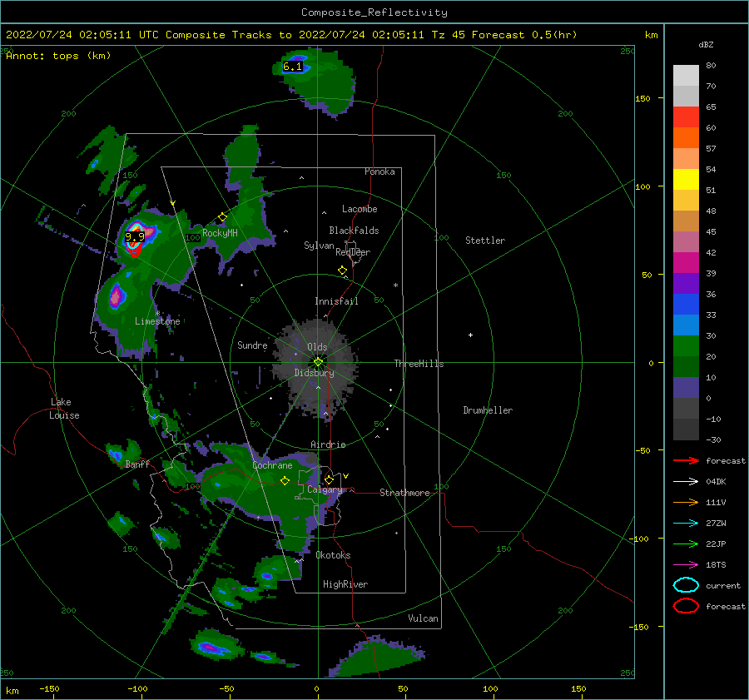Click the Stettler place name
Screen dimensions: 749x700
coord(485,241)
